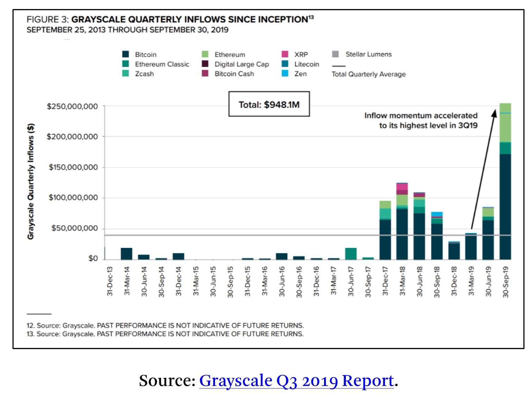
Task: Click the '$0' axis label
Action: click(93, 258)
